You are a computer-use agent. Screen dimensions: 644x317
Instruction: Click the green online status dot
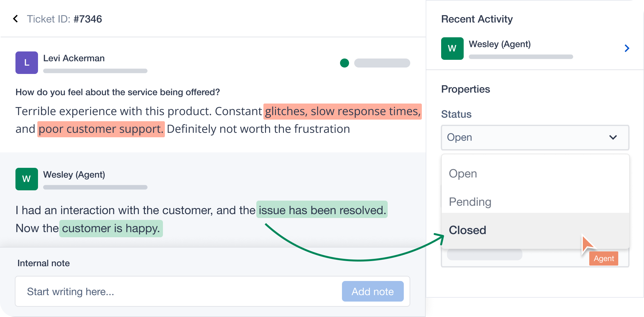[x=345, y=63]
